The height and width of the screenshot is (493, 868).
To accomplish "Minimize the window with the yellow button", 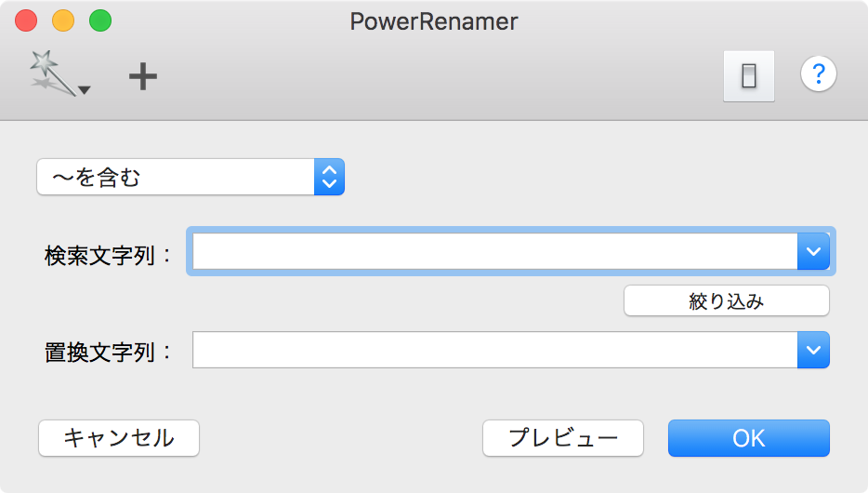I will pyautogui.click(x=63, y=20).
